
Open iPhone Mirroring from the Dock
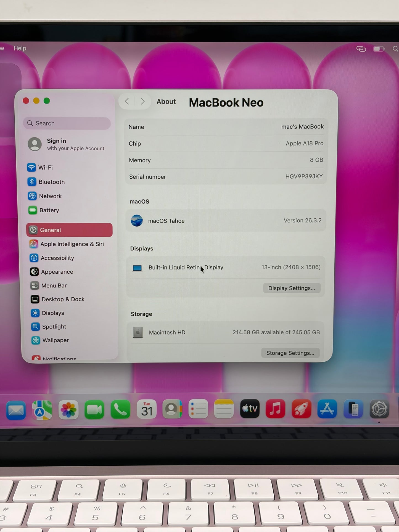(353, 409)
